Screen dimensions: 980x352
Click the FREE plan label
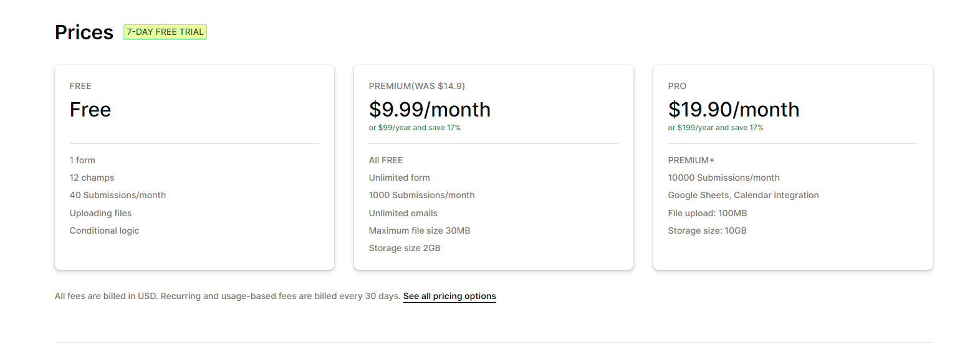click(80, 86)
